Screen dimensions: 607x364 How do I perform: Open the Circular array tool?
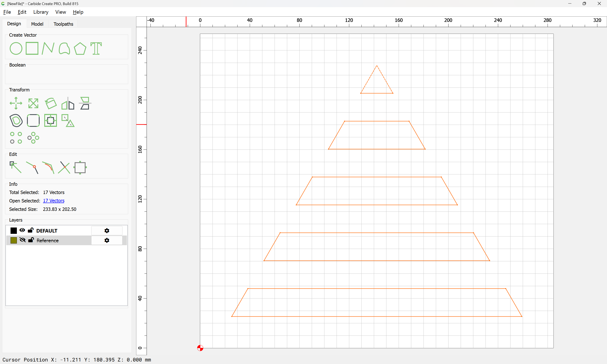pos(33,138)
